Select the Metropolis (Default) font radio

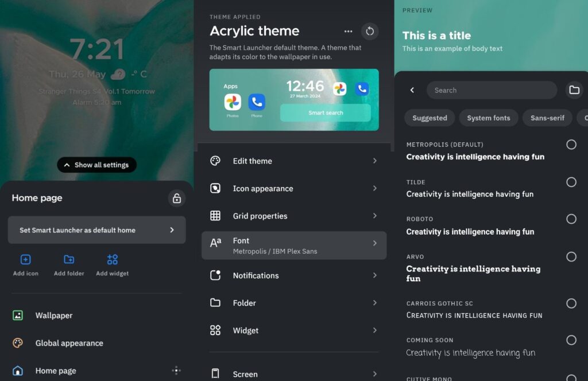(x=571, y=145)
